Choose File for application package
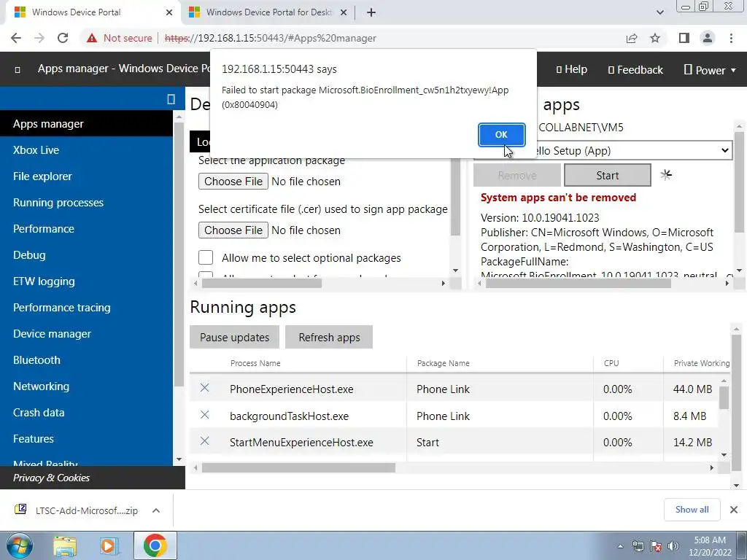The width and height of the screenshot is (747, 560). click(x=233, y=182)
